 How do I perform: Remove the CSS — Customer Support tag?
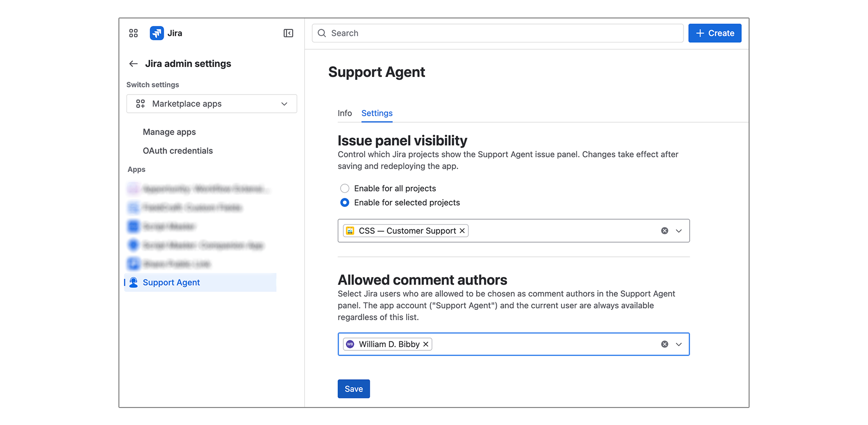point(462,231)
